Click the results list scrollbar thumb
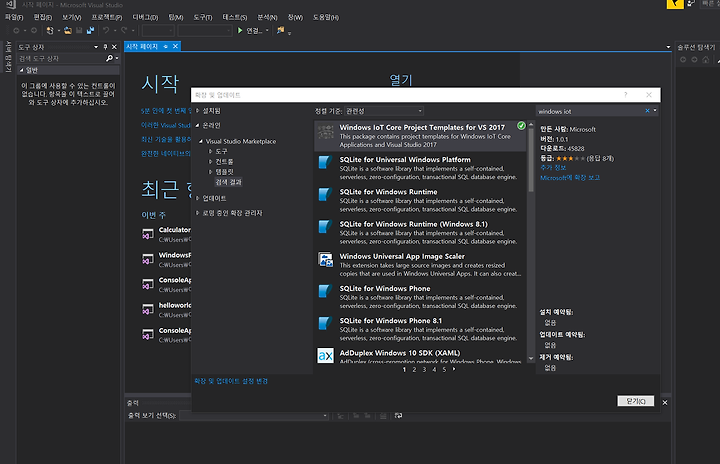Image resolution: width=720 pixels, height=464 pixels. tap(531, 160)
